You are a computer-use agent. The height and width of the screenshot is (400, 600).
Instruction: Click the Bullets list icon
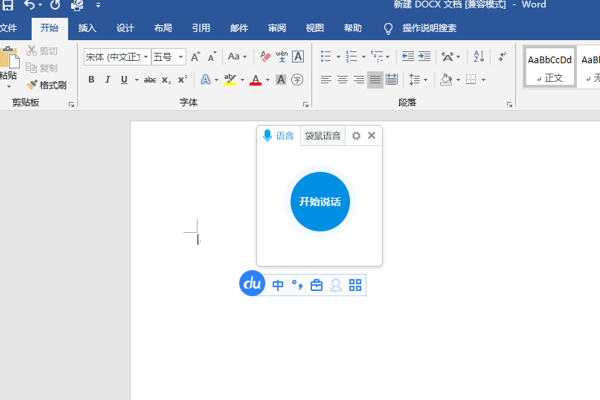[x=326, y=57]
